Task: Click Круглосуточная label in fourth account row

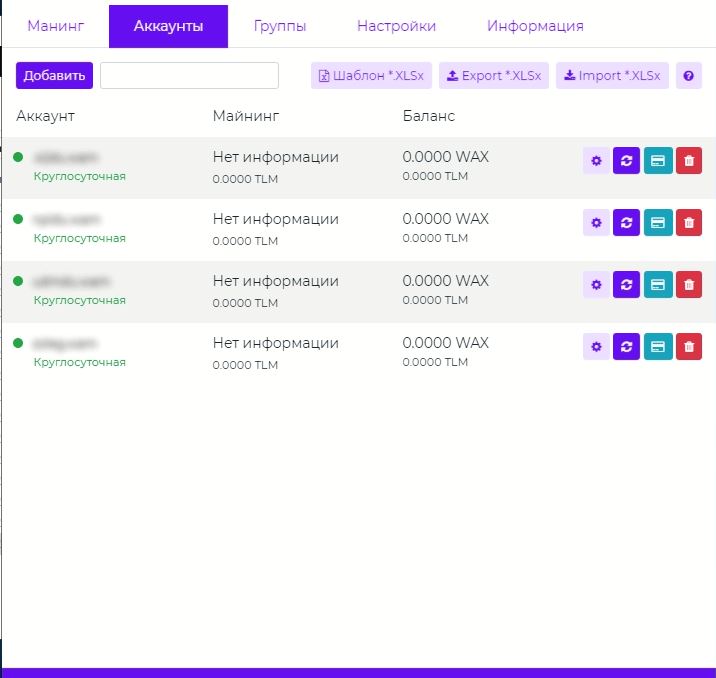Action: pos(79,362)
